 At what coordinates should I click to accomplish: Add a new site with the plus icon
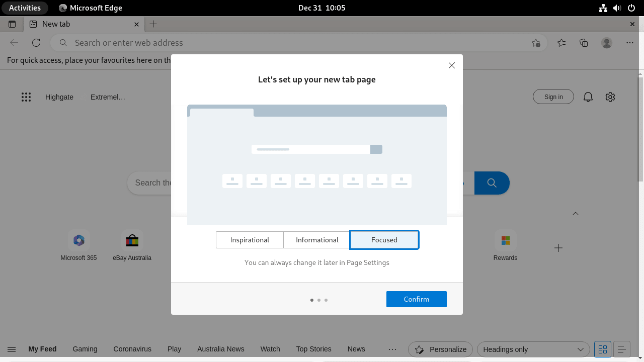click(x=558, y=247)
